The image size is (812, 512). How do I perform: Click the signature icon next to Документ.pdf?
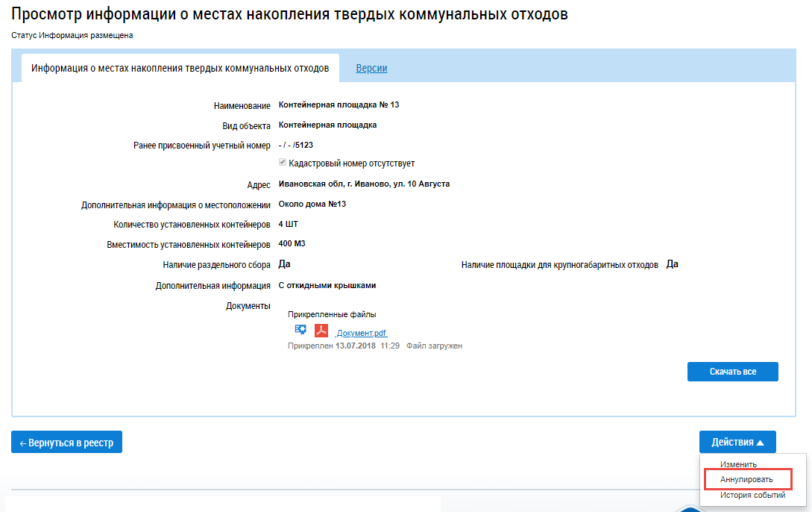tap(300, 330)
